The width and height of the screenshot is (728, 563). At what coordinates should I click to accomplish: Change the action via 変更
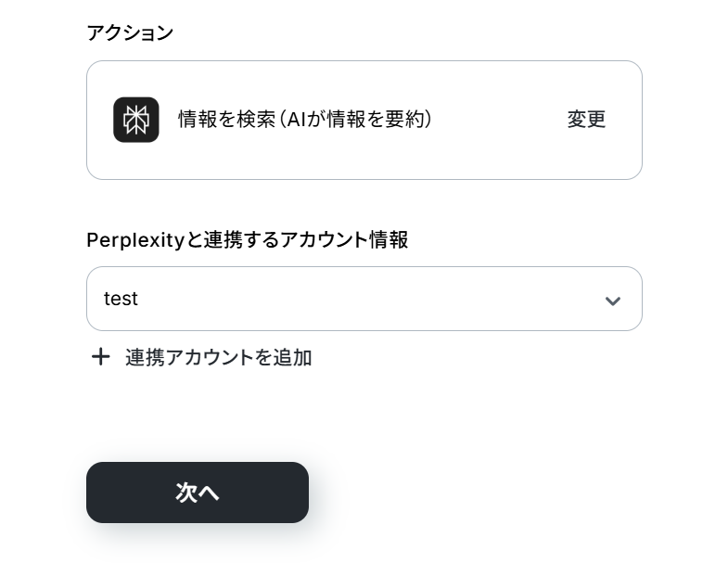pyautogui.click(x=586, y=120)
